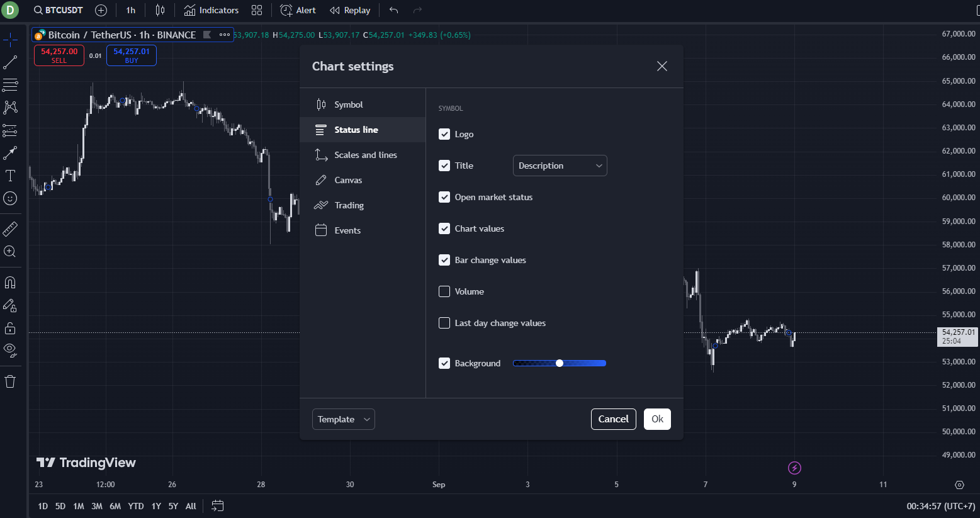Screen dimensions: 980x518
Task: Start bar Replay mode
Action: point(350,10)
